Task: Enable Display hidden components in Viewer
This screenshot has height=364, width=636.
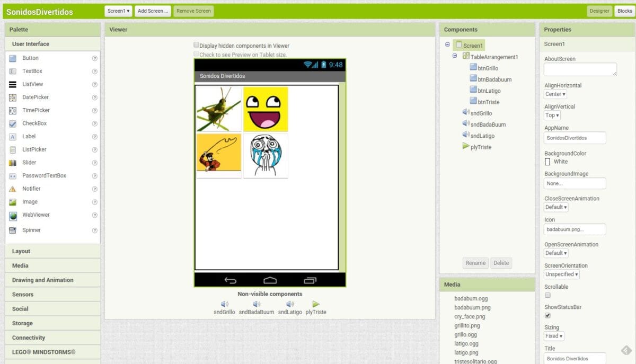Action: click(x=196, y=45)
